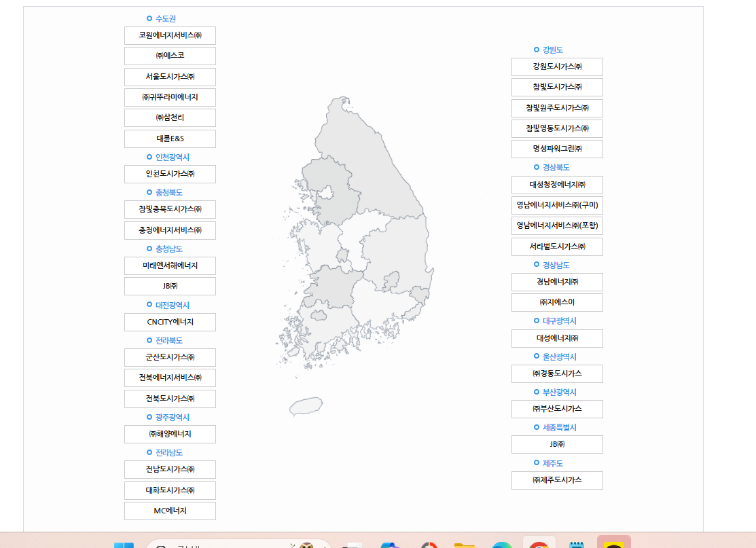The image size is (756, 548).
Task: Select the 참빛영동도시가스㈜ box
Action: coord(557,129)
